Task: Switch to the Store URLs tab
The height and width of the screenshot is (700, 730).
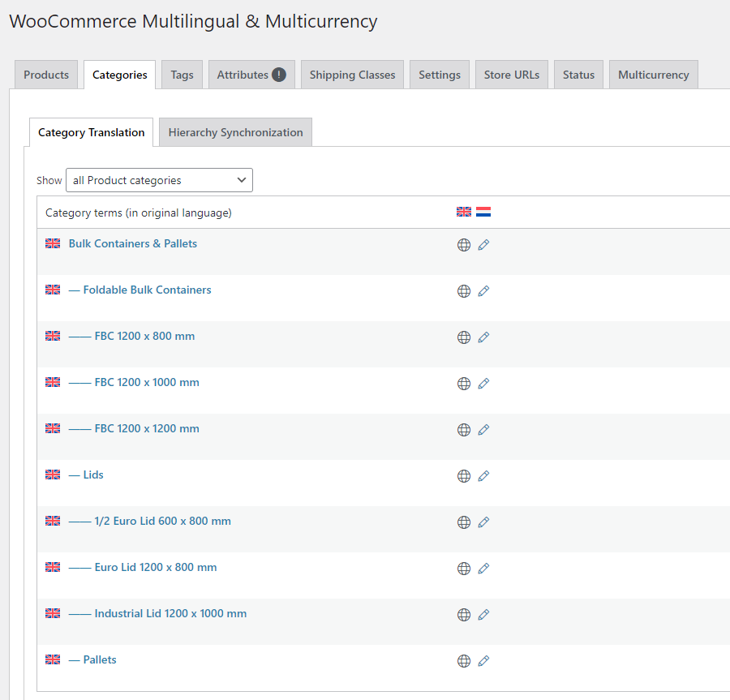Action: [x=512, y=75]
